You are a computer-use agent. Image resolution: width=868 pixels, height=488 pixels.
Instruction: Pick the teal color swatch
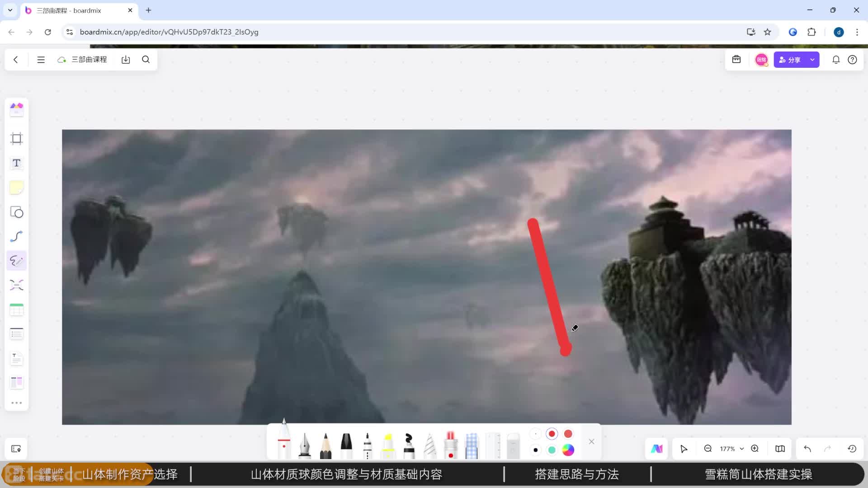point(552,450)
